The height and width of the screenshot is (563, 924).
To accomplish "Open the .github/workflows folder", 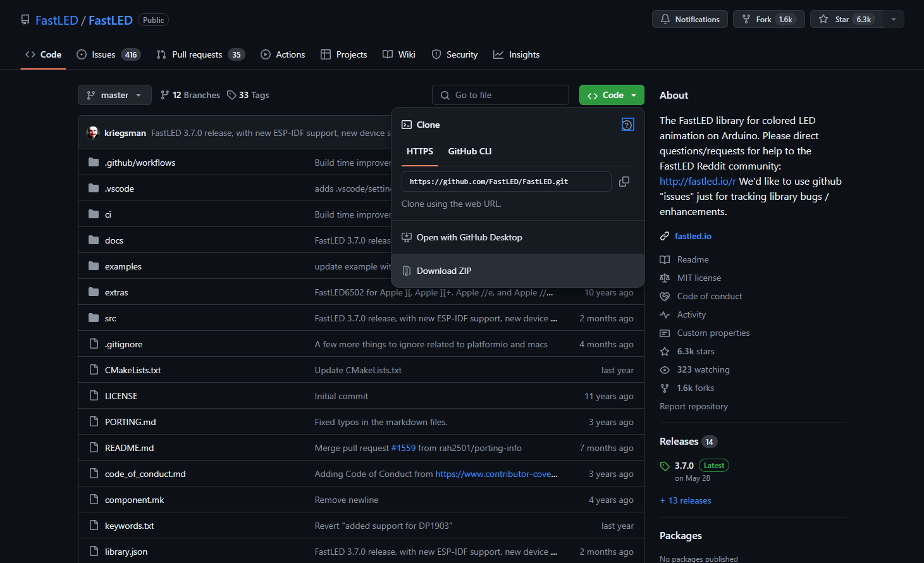I will pyautogui.click(x=140, y=163).
